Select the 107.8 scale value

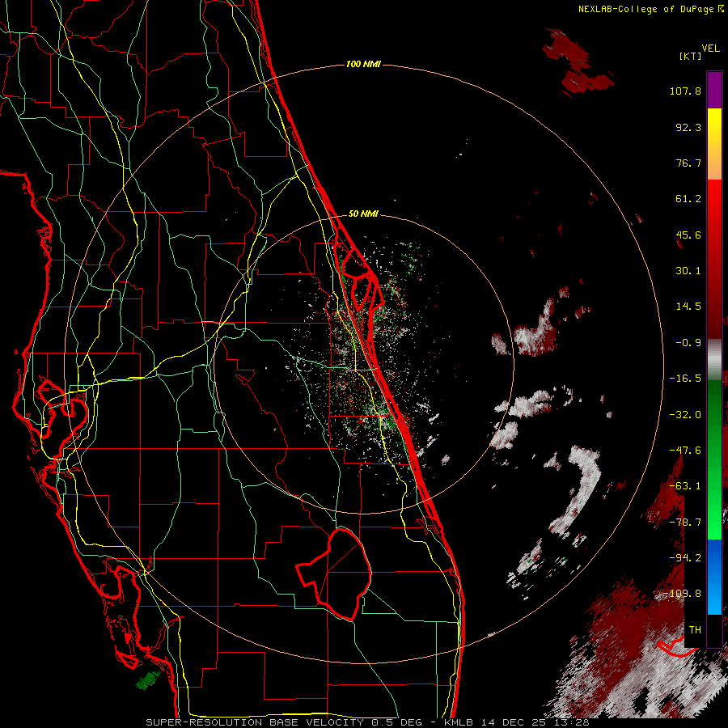(685, 91)
